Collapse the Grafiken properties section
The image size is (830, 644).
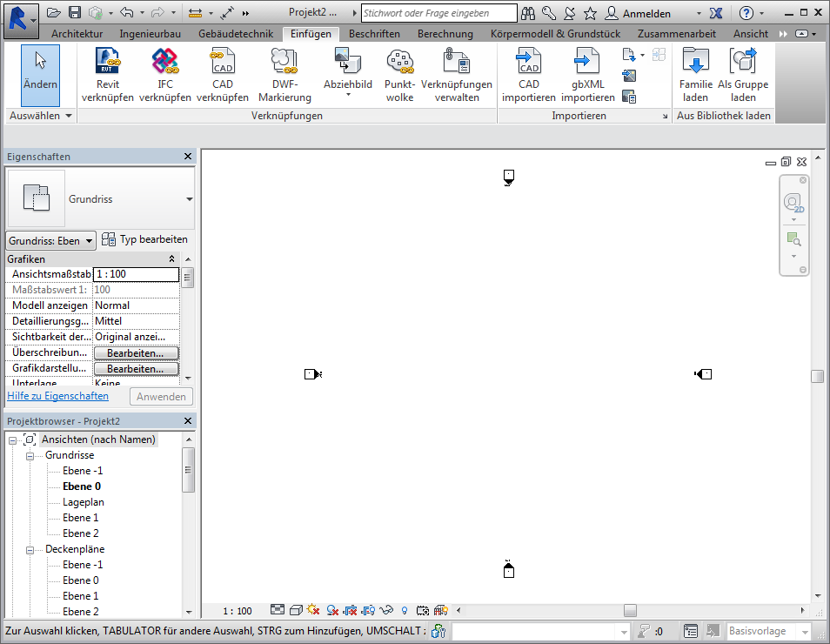click(x=171, y=259)
